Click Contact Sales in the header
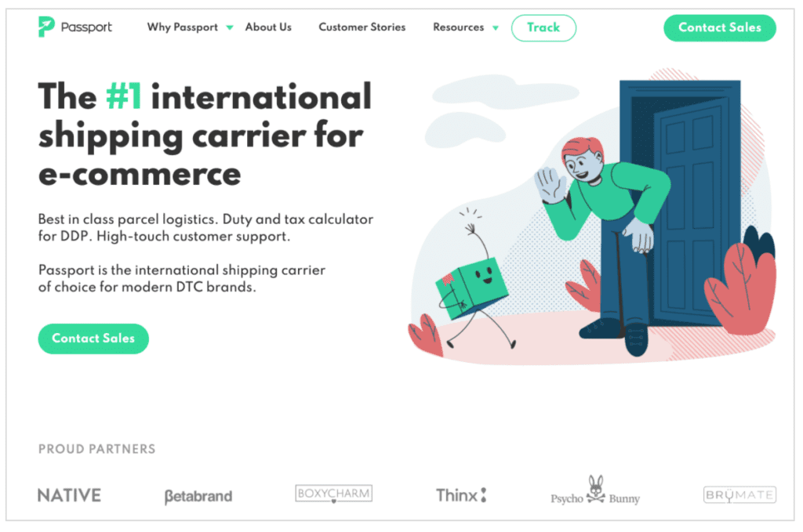The width and height of the screenshot is (803, 532). pyautogui.click(x=720, y=27)
